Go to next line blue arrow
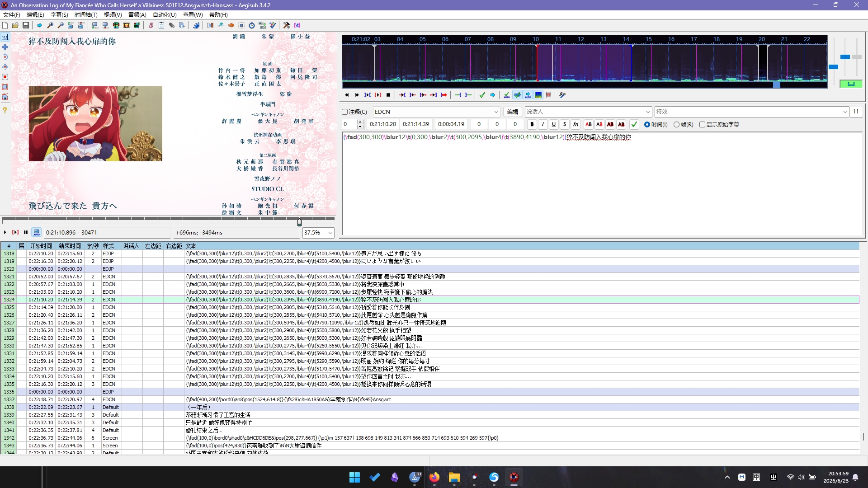This screenshot has height=488, width=868. (x=493, y=95)
